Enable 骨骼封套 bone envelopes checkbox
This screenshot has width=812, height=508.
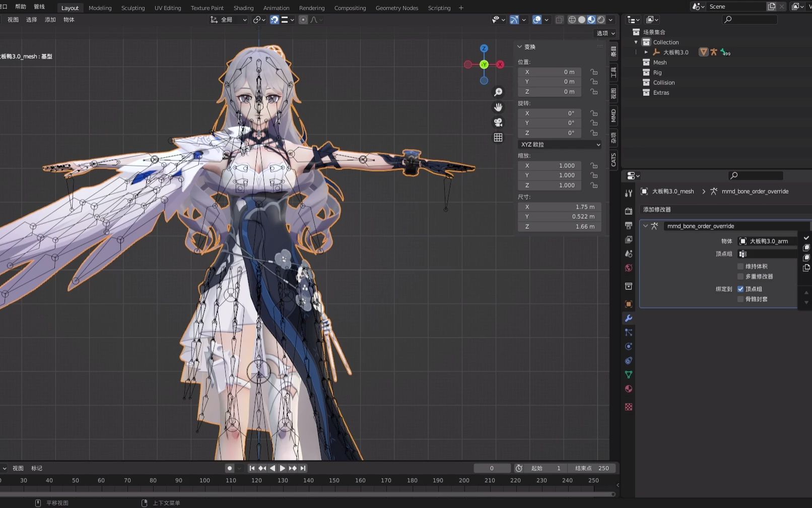[740, 299]
